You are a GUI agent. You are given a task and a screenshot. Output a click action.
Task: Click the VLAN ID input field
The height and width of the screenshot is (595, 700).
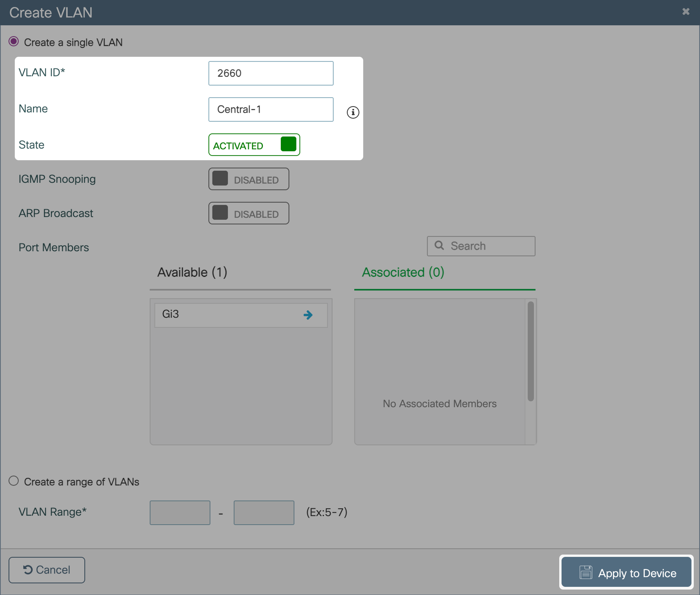pyautogui.click(x=271, y=73)
